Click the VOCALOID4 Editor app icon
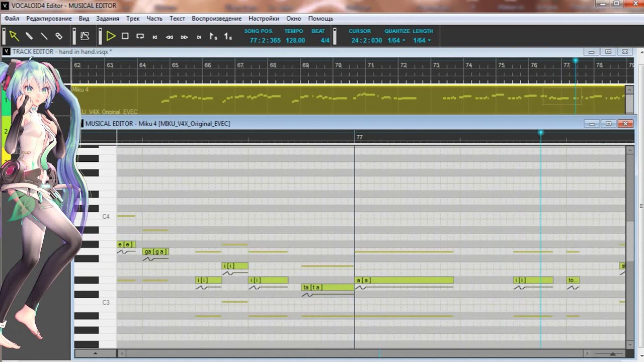 (x=6, y=6)
